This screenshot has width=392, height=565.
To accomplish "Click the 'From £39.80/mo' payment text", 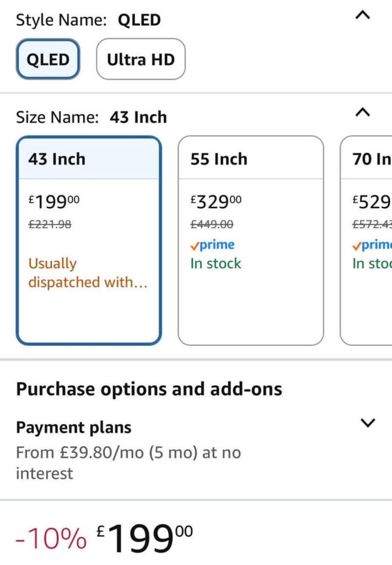I will click(128, 463).
